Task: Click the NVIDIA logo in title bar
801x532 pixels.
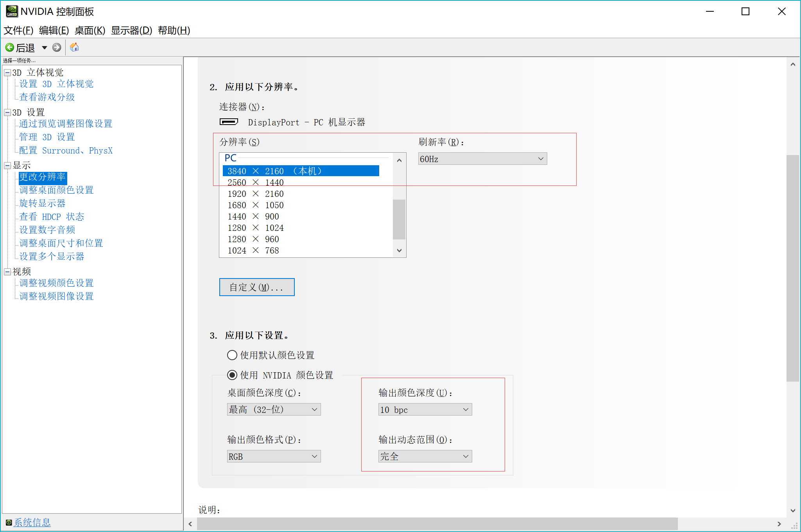Action: [12, 11]
